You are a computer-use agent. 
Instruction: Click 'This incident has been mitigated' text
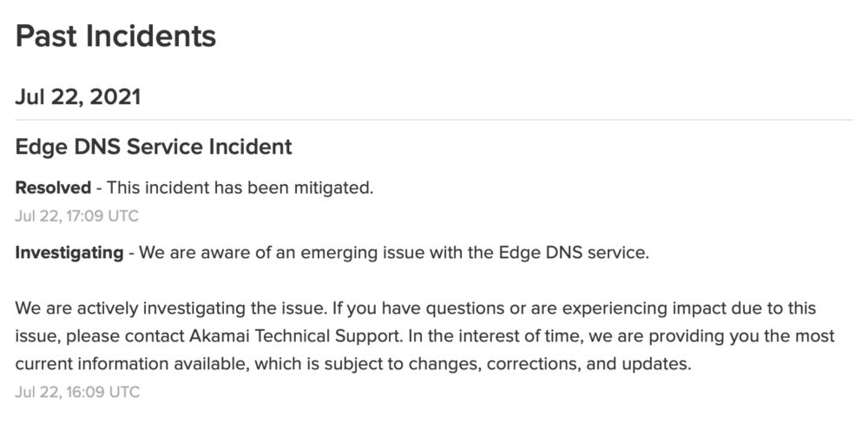(240, 188)
